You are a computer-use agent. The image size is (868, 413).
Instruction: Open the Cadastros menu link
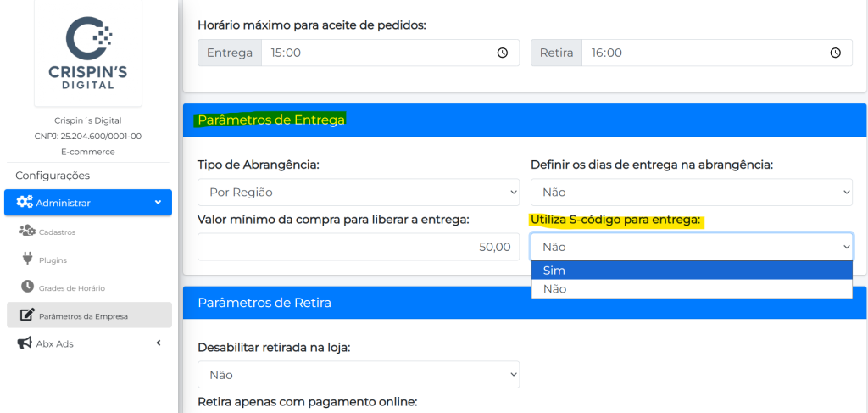(x=57, y=232)
